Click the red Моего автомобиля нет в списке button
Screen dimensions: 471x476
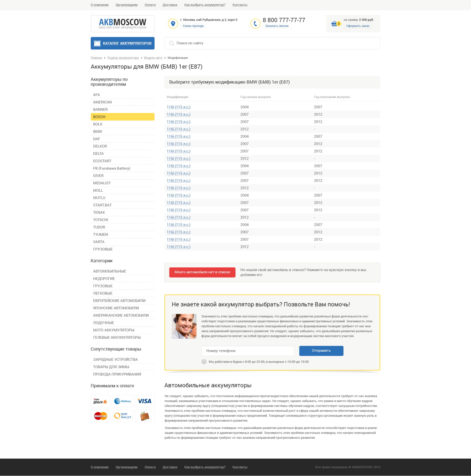pos(202,272)
